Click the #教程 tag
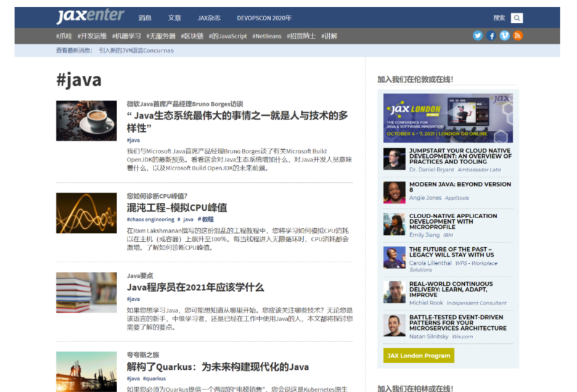The image size is (577, 392). pos(205,219)
